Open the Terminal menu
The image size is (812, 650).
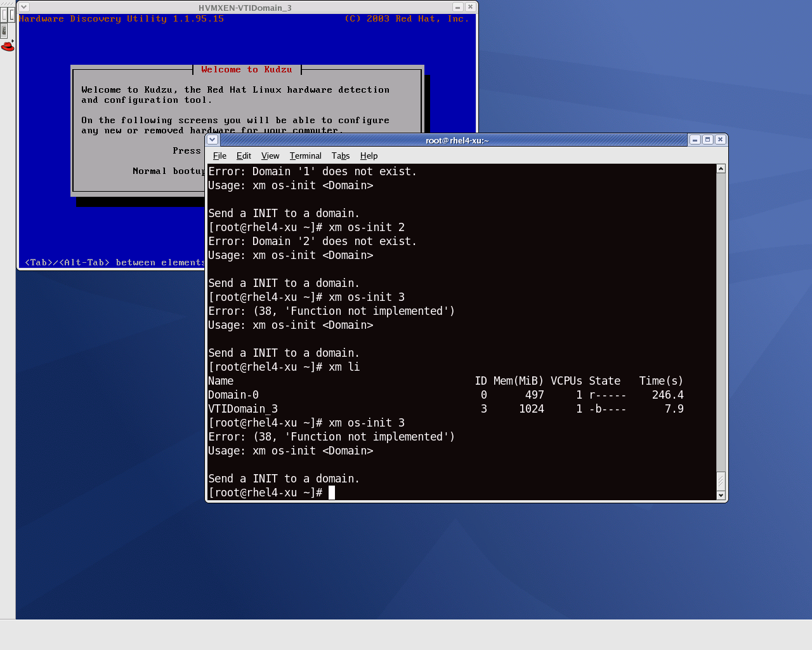[x=305, y=156]
